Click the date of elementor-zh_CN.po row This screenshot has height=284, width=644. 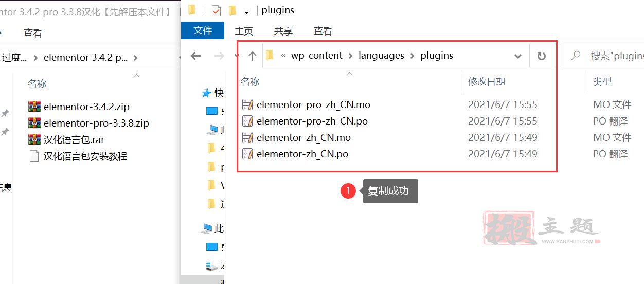[503, 154]
